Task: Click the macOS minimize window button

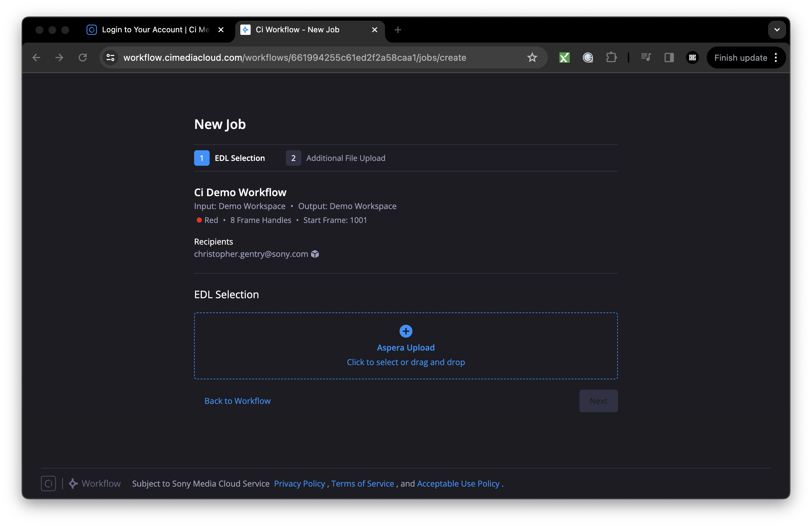Action: 52,30
